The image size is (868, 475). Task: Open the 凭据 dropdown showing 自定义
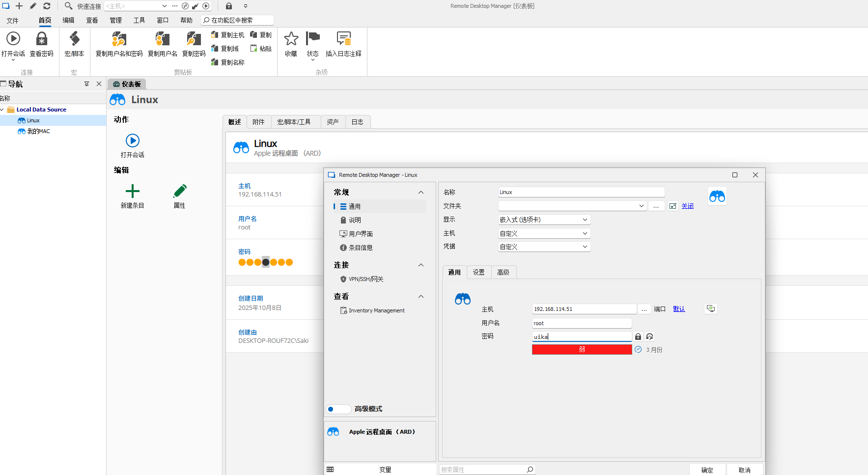tap(544, 247)
